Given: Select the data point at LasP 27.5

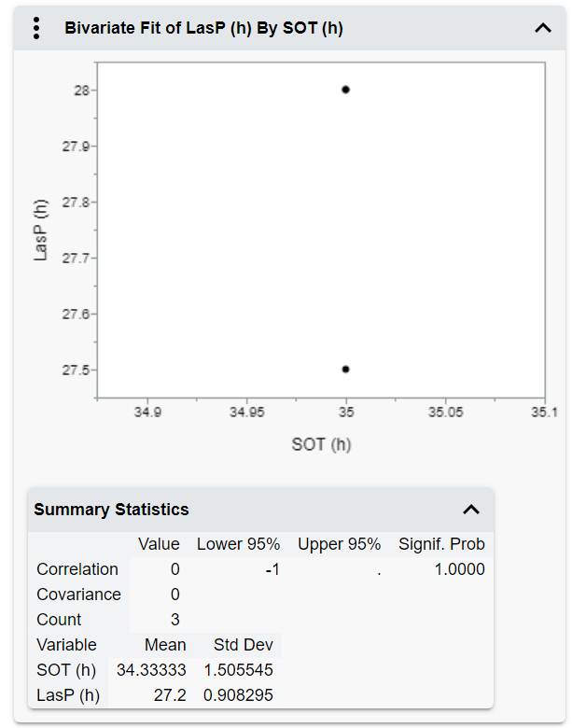Looking at the screenshot, I should pyautogui.click(x=345, y=369).
